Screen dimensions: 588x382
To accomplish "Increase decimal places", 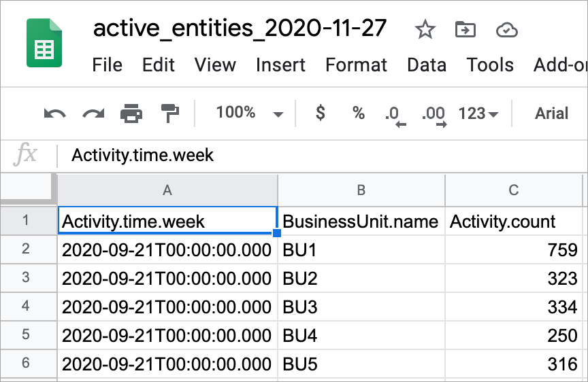I will click(x=434, y=114).
